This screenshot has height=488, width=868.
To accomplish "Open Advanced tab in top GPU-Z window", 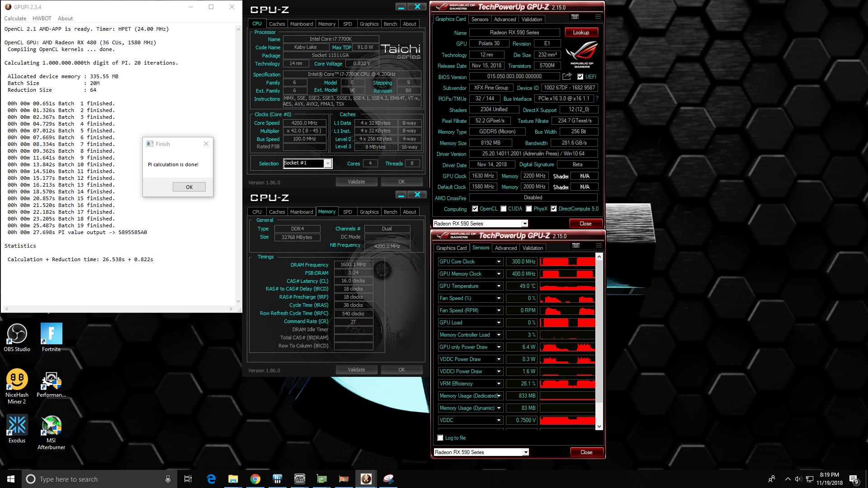I will pyautogui.click(x=505, y=19).
